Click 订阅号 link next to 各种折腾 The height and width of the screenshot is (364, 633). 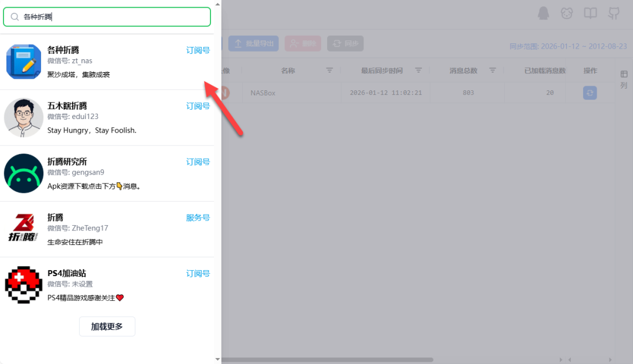tap(198, 50)
